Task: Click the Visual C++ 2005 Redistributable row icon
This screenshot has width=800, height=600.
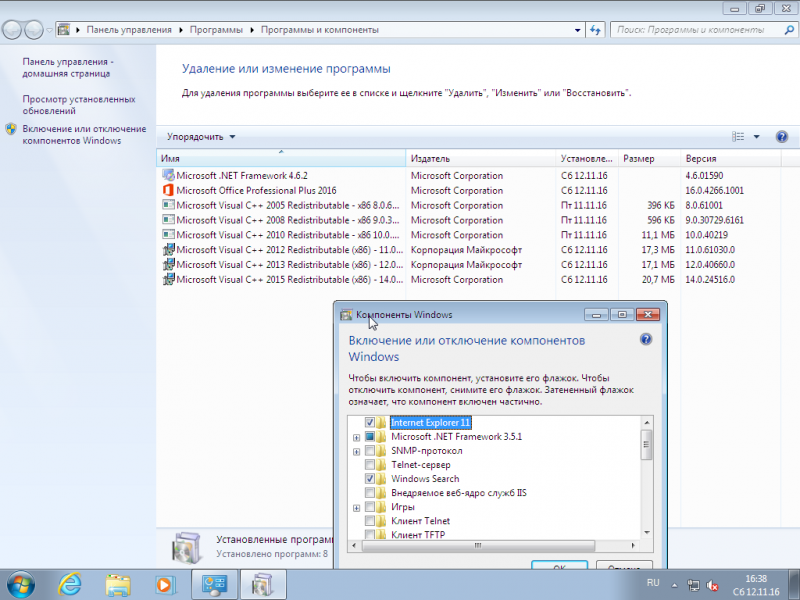Action: (168, 205)
